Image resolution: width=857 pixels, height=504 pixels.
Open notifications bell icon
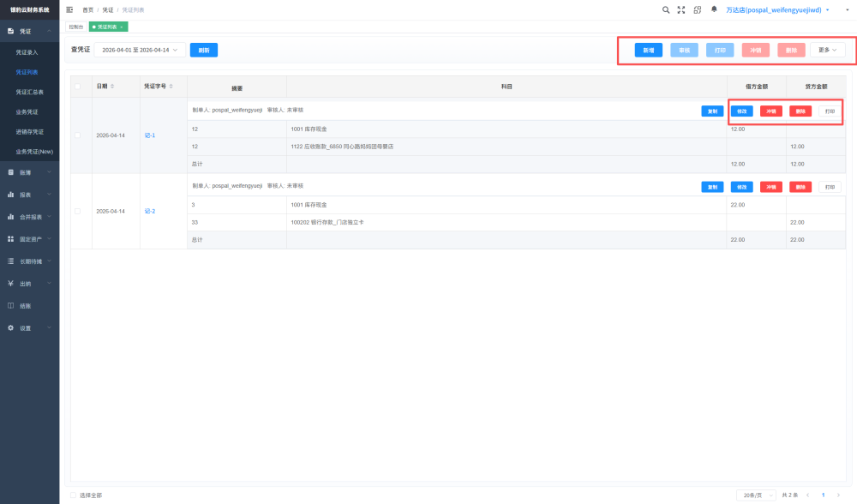pos(714,9)
